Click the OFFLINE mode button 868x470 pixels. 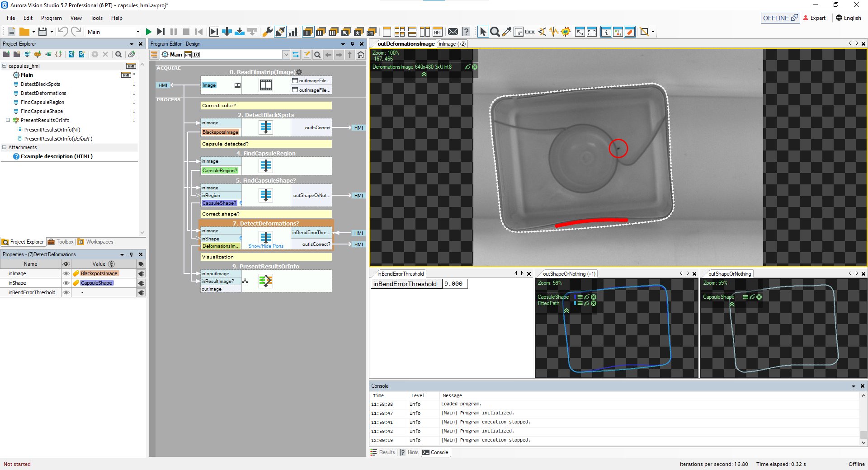(780, 18)
